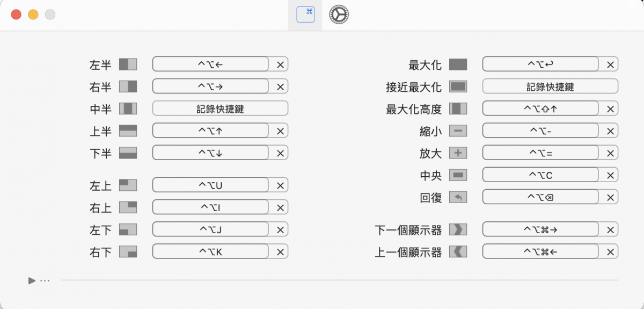Clear the 左半 shortcut
The image size is (644, 309).
point(280,65)
